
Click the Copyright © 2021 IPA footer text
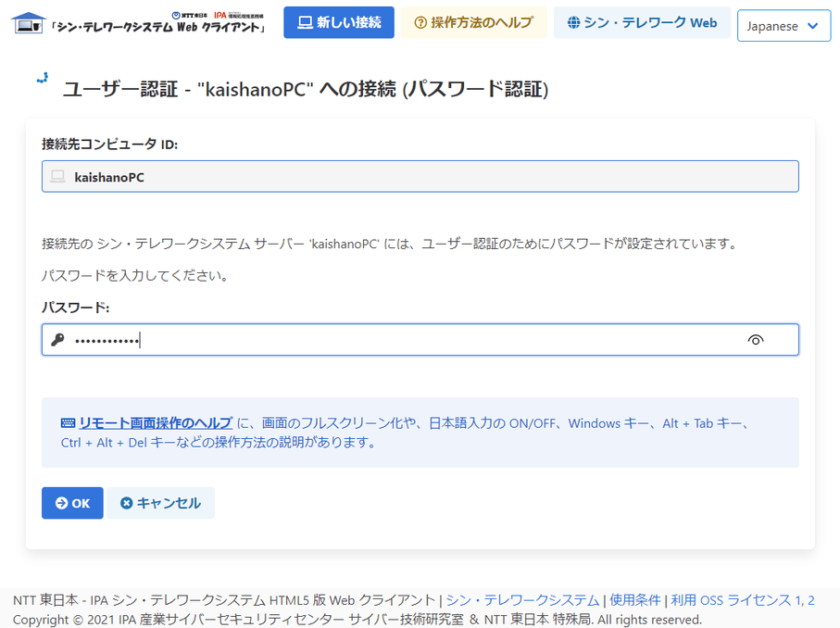pos(357,620)
